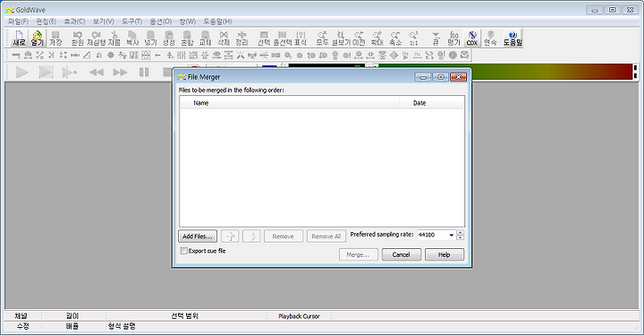Viewport: 644px width, 335px height.
Task: Click the 생성 (Paste New) toolbar icon
Action: click(169, 39)
